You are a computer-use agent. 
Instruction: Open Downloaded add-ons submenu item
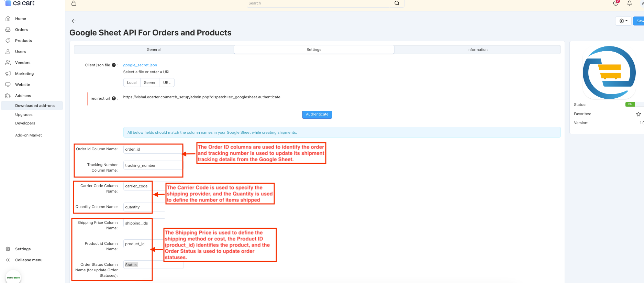pos(32,106)
